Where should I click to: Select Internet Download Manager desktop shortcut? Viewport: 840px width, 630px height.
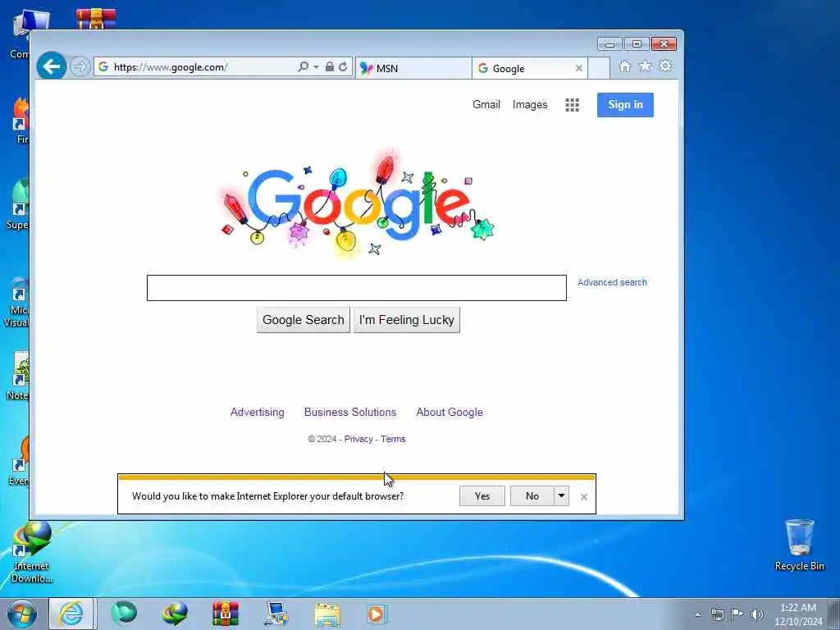[x=32, y=553]
